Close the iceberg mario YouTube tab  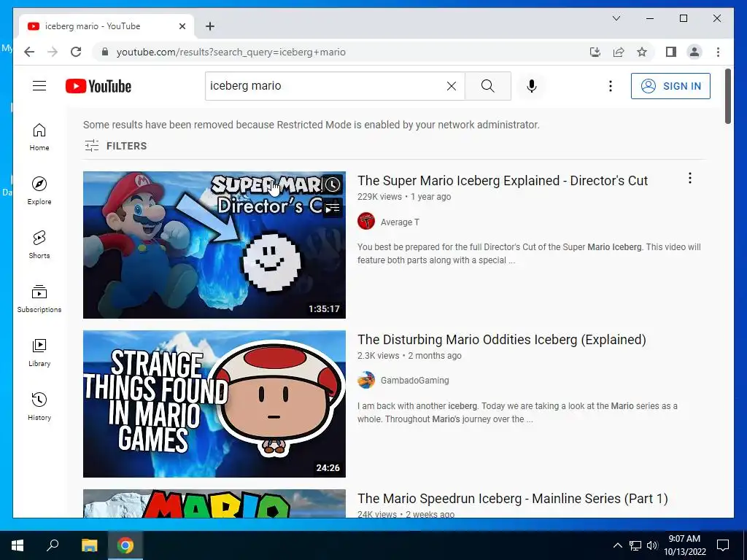(x=182, y=26)
